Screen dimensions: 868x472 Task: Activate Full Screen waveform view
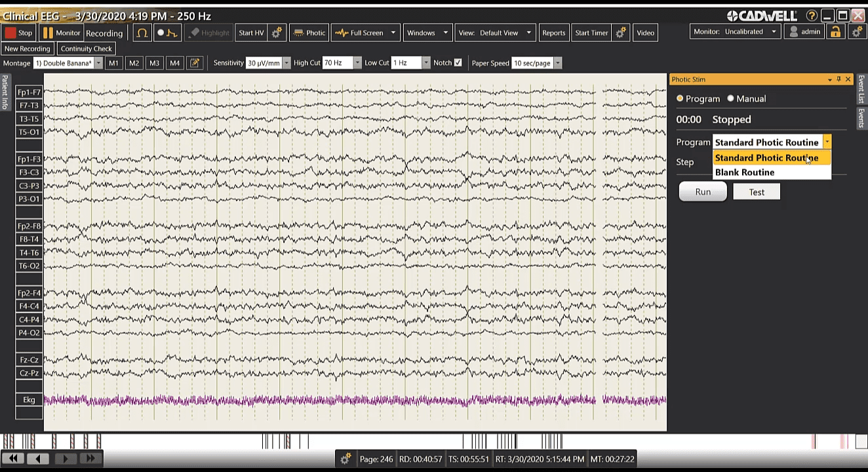tap(360, 32)
